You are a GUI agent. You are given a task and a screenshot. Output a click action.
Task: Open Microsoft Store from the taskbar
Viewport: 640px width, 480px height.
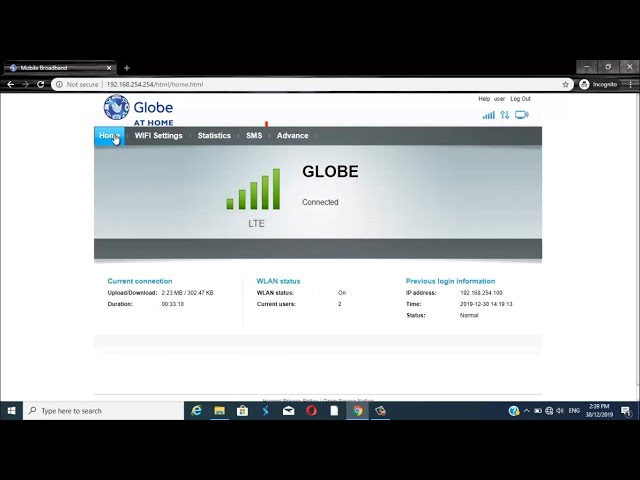pyautogui.click(x=242, y=411)
